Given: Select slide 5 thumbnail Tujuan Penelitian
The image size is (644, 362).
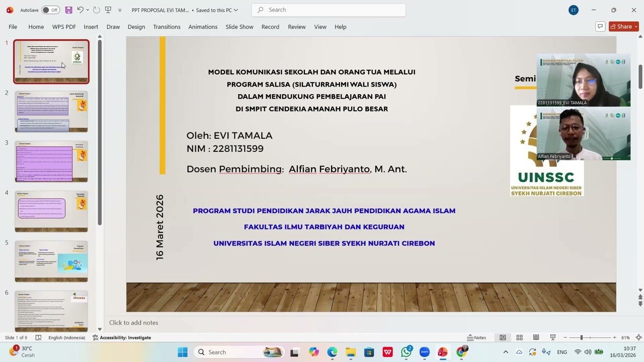Looking at the screenshot, I should pos(51,261).
